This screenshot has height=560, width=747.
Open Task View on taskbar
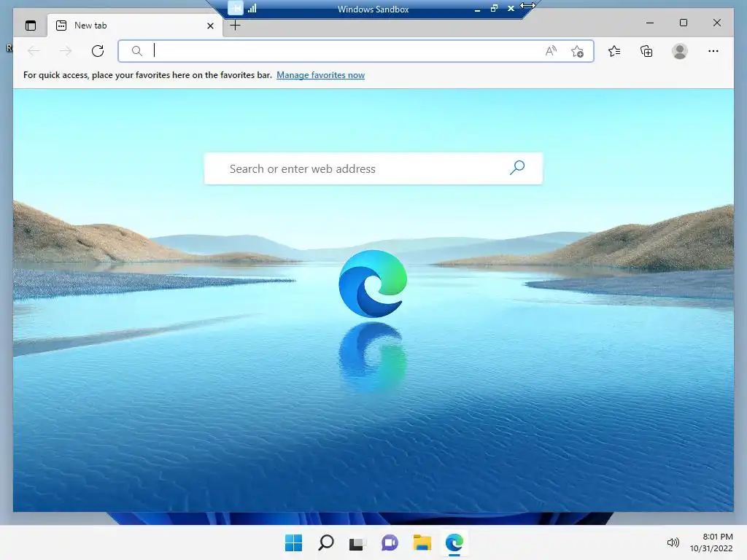(357, 543)
